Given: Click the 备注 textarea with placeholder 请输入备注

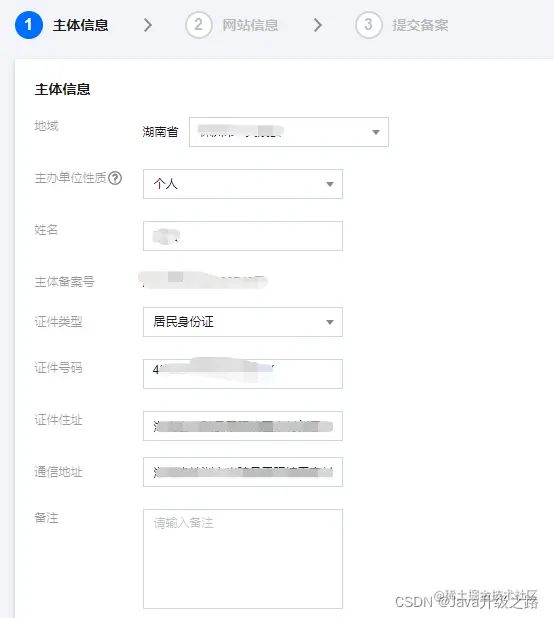Looking at the screenshot, I should [x=243, y=559].
